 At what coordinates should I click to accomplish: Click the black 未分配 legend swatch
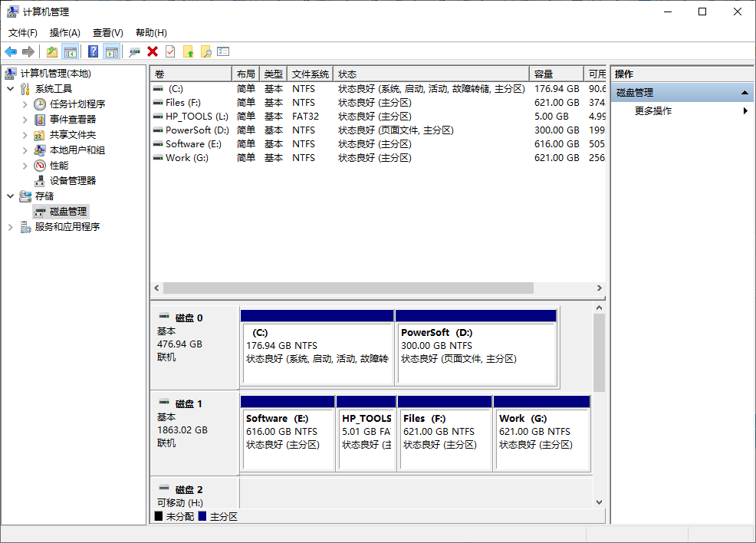pos(159,516)
